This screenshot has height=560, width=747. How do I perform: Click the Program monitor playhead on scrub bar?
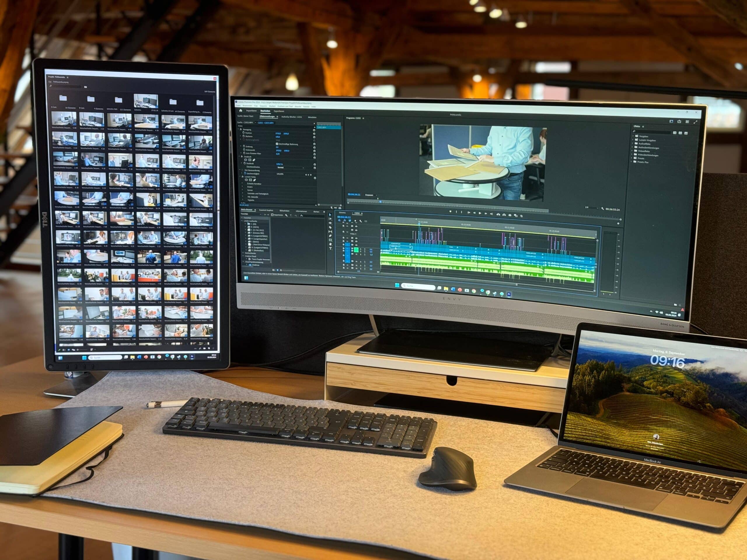coord(381,202)
